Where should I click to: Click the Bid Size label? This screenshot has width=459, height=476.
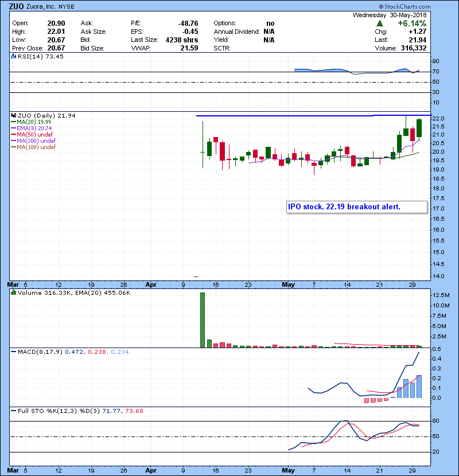pyautogui.click(x=92, y=48)
